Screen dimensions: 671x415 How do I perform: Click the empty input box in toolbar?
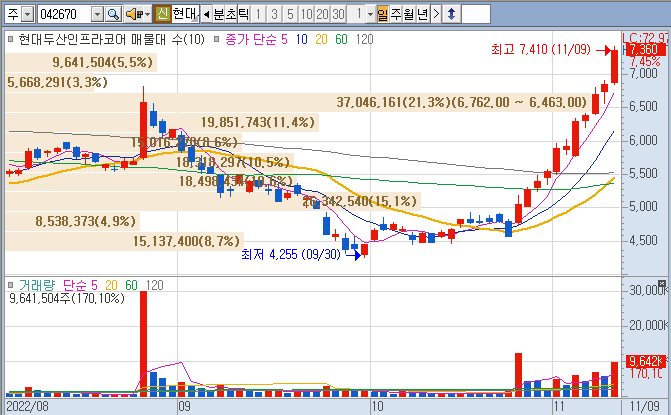[475, 15]
